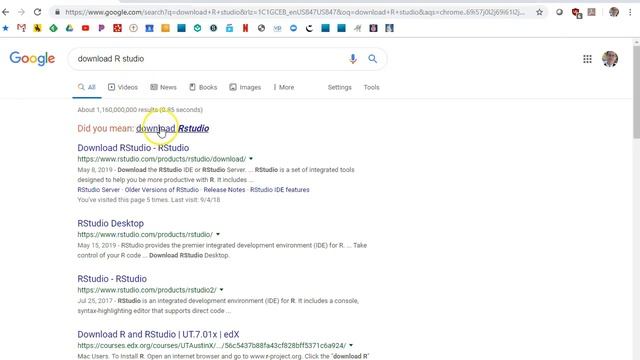Screen dimensions: 640x360
Task: Open the Google account avatar
Action: 610,59
